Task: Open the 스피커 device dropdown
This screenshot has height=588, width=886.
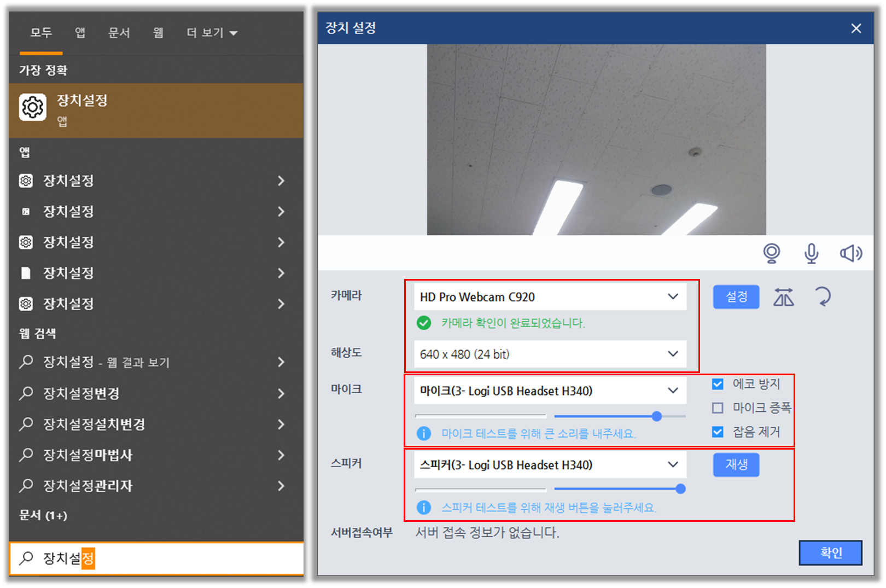Action: click(550, 465)
